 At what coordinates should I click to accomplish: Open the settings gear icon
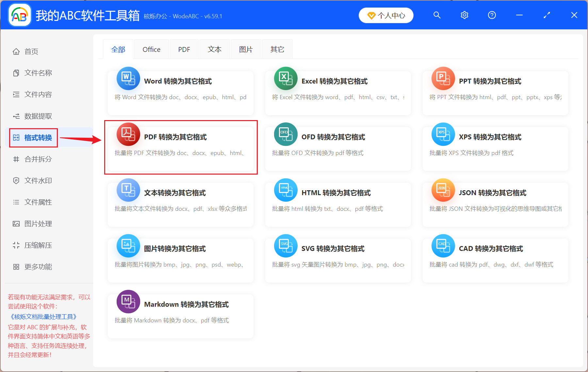pos(465,15)
